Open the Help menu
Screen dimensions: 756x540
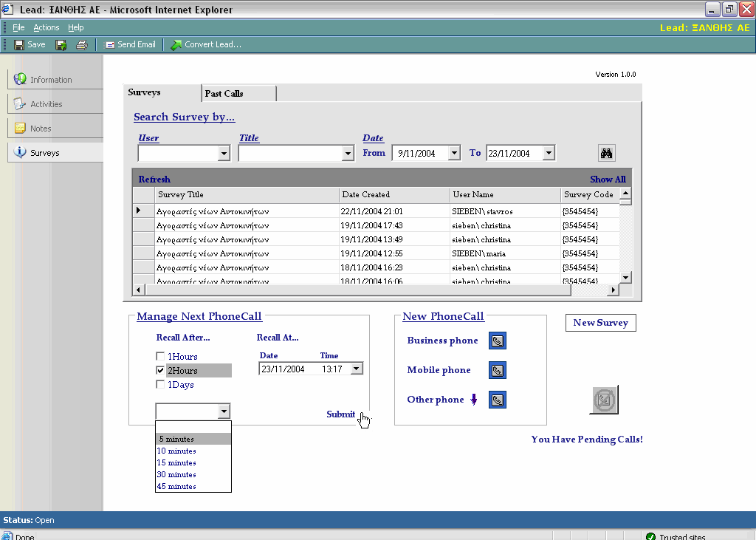click(x=76, y=27)
